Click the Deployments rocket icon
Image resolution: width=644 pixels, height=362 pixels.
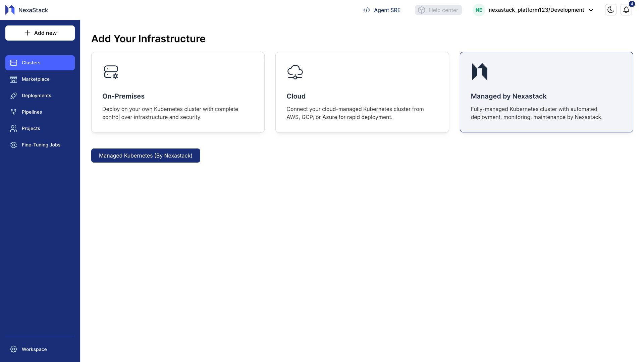13,96
